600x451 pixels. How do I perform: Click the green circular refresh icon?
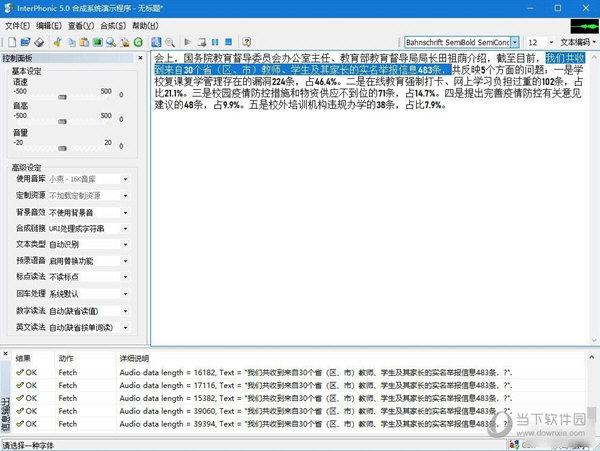(x=138, y=42)
